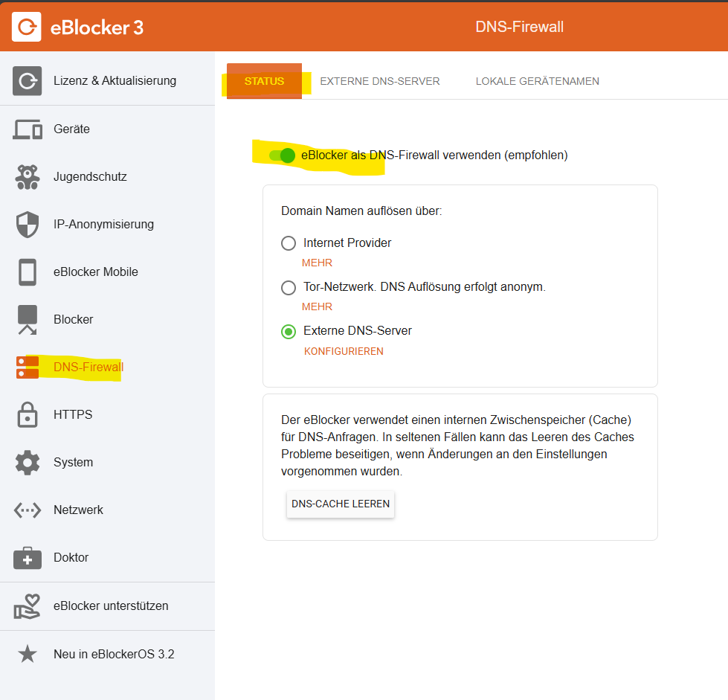Switch to LOKALE GERÄTENAMEN tab

pyautogui.click(x=537, y=81)
